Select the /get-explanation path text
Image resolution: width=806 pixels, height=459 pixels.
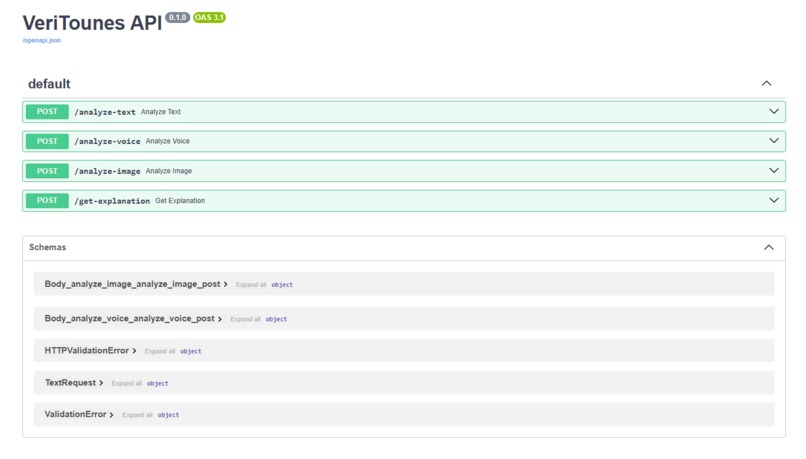click(112, 201)
